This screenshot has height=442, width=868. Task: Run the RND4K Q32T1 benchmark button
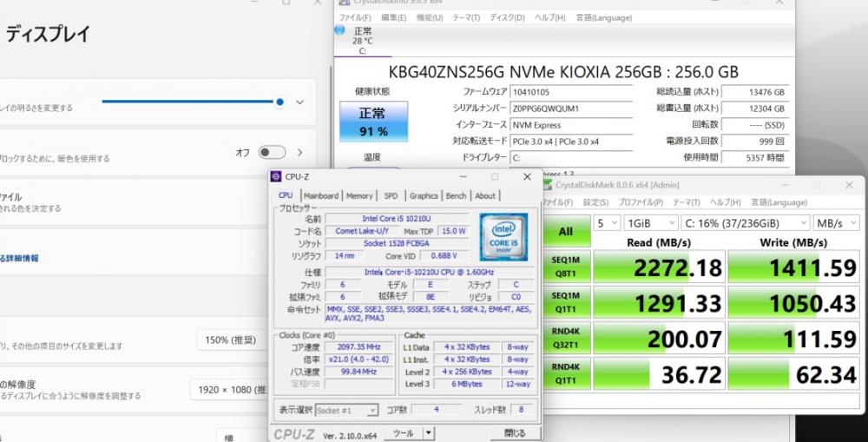point(566,339)
